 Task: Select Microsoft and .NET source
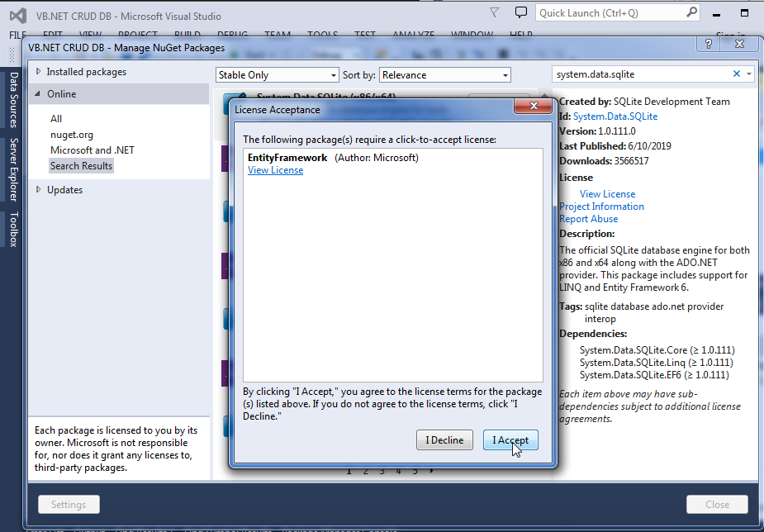(x=92, y=150)
